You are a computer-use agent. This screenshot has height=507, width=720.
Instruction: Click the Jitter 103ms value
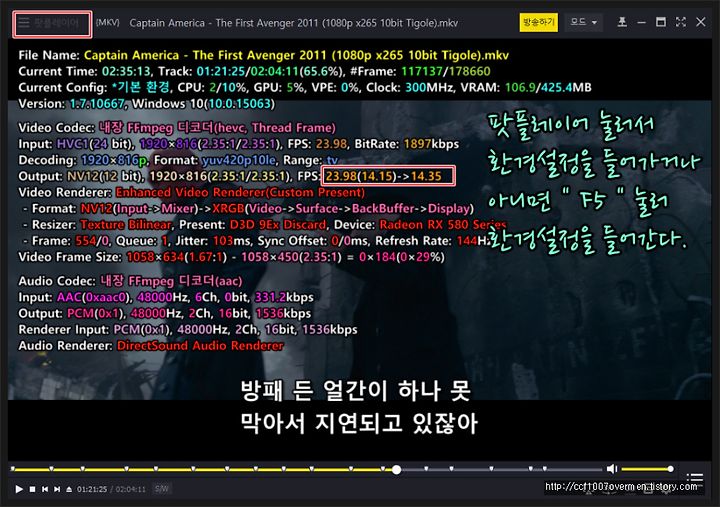(x=230, y=241)
